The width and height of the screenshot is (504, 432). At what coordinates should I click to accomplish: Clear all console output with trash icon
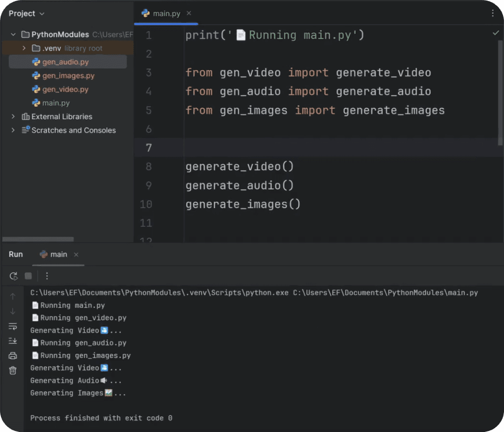13,370
